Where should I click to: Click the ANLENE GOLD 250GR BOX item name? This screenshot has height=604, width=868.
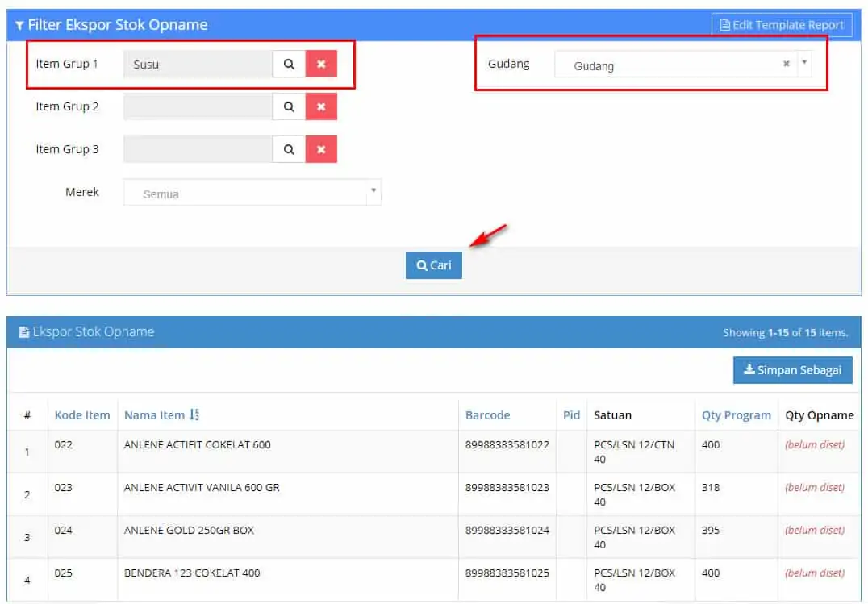click(189, 530)
